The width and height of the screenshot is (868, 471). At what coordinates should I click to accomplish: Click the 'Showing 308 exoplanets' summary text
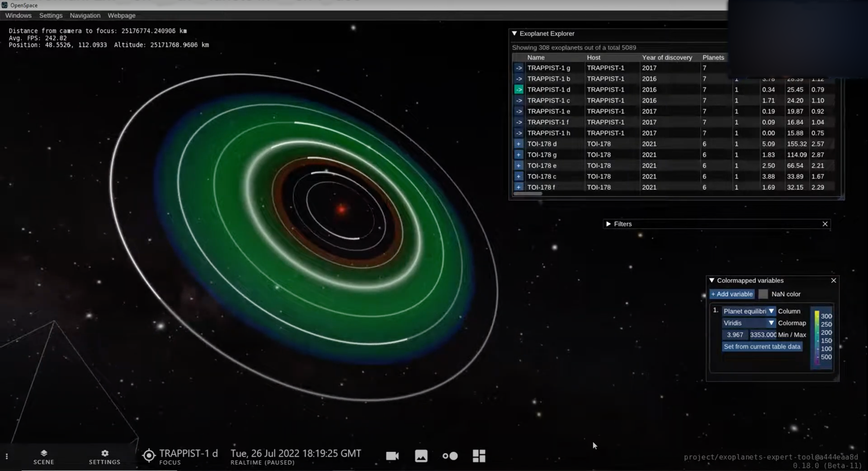pos(574,48)
